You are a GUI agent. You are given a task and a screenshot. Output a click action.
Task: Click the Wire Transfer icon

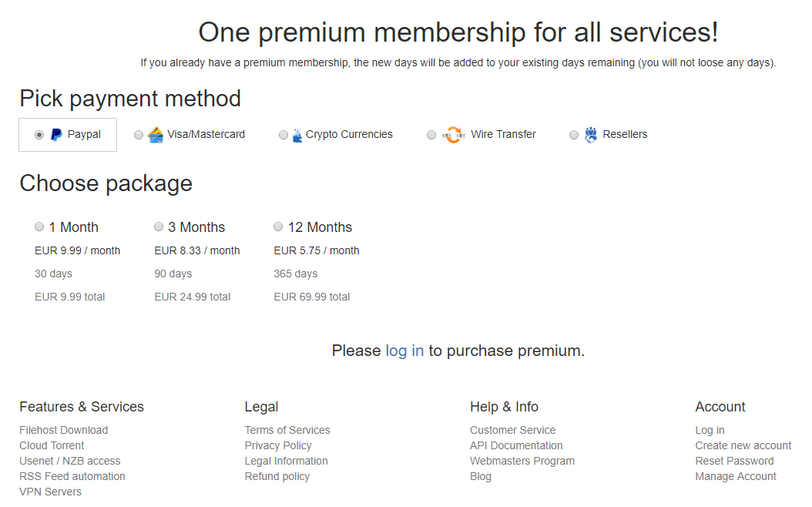[x=455, y=135]
